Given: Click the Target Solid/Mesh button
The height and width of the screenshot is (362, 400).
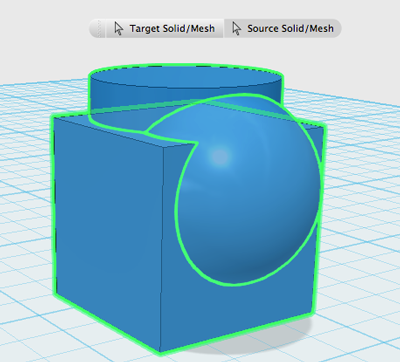Looking at the screenshot, I should click(165, 29).
